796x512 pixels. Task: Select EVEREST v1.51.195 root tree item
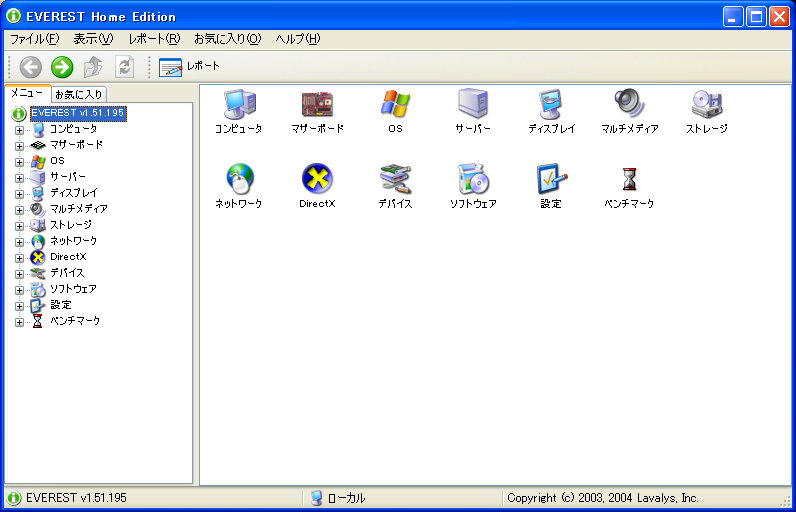[77, 113]
